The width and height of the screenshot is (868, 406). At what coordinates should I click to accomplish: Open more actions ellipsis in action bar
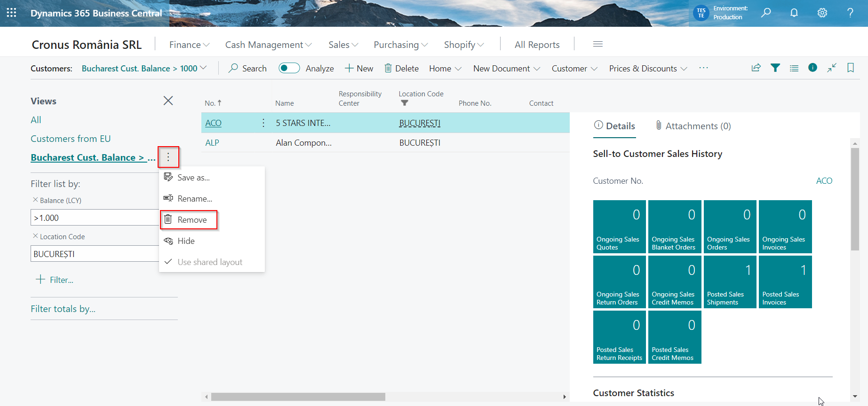pyautogui.click(x=703, y=68)
